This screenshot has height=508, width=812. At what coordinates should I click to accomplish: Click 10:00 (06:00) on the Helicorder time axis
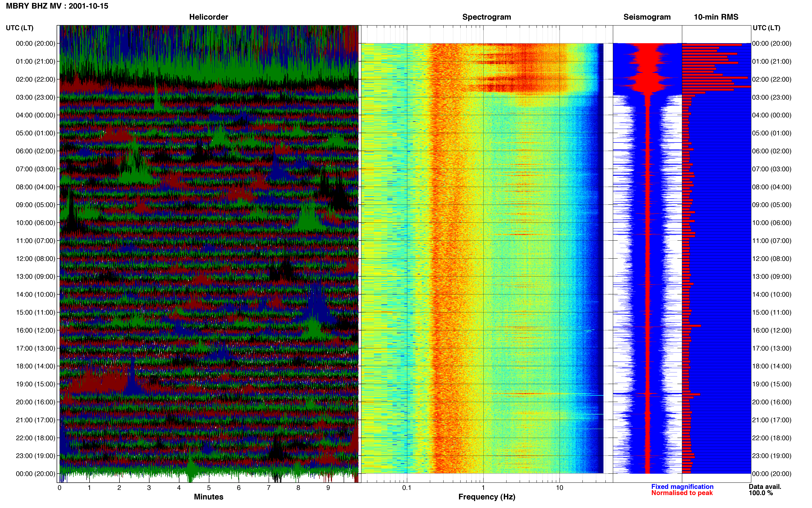(36, 223)
